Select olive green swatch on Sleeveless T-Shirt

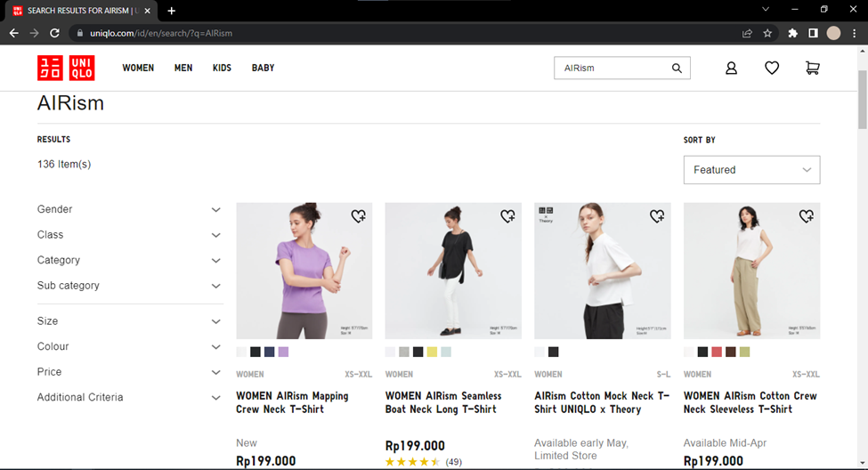click(745, 352)
